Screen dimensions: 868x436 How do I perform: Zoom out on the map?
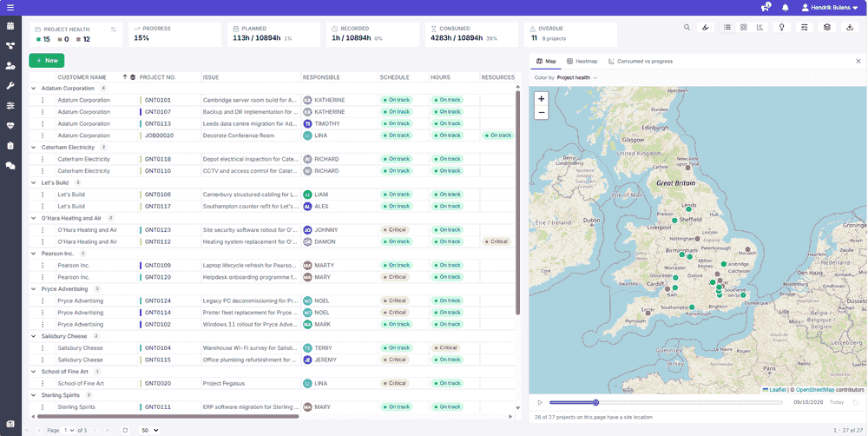pyautogui.click(x=542, y=112)
